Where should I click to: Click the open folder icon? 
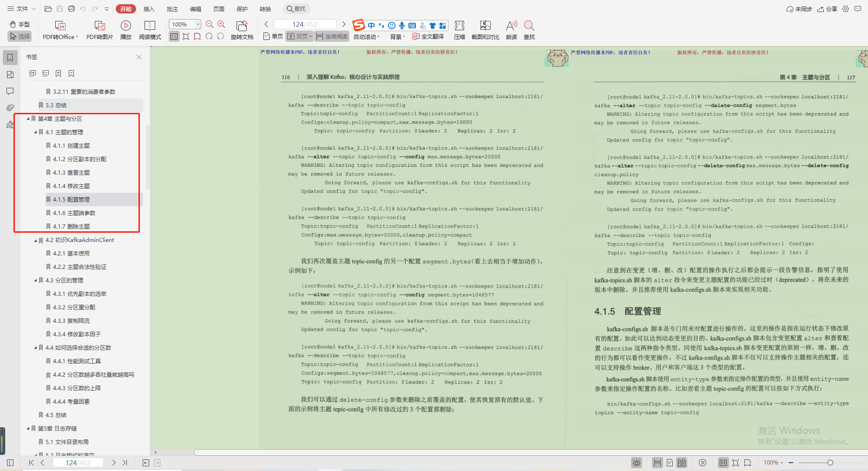click(48, 9)
